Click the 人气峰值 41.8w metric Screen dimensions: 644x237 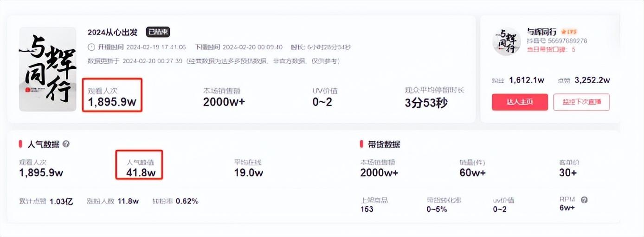click(x=141, y=173)
